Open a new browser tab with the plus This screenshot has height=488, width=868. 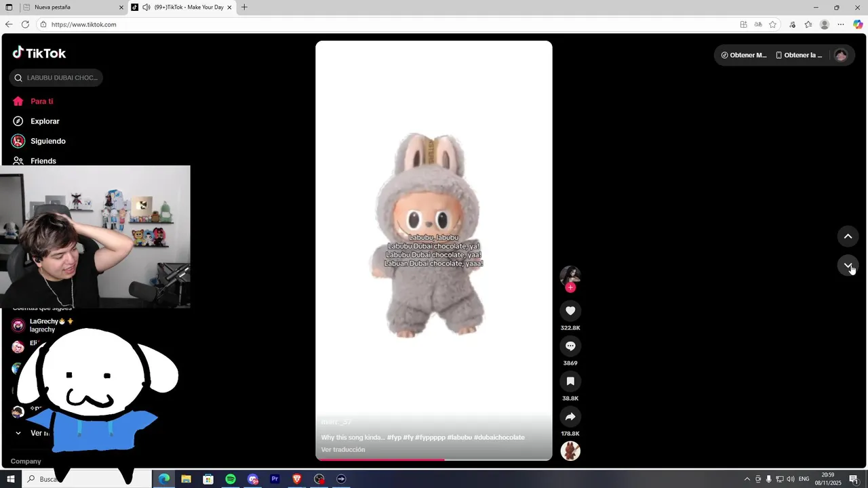point(244,7)
